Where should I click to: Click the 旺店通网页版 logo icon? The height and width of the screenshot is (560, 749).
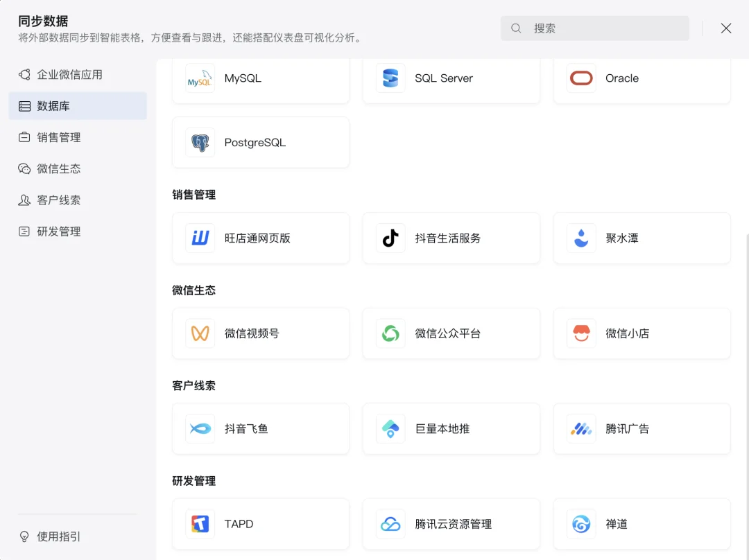(200, 238)
